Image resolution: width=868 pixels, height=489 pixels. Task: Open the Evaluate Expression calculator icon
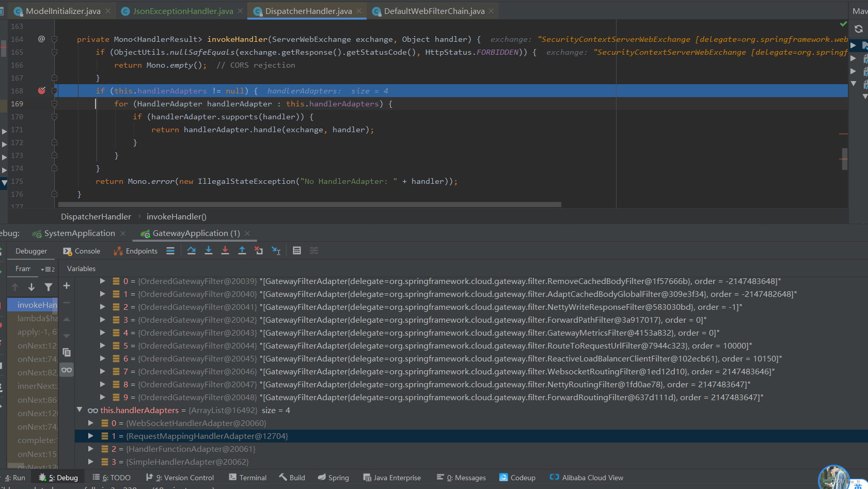297,250
